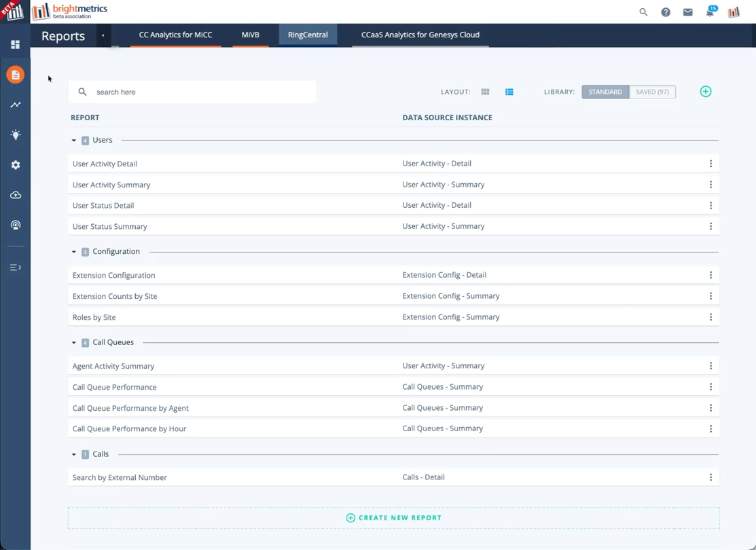
Task: Open the trends line-chart icon in sidebar
Action: (x=16, y=105)
